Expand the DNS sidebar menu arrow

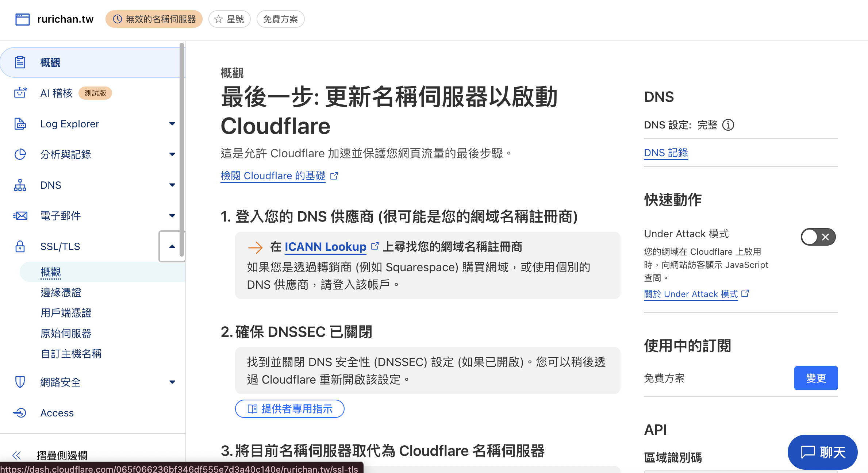[172, 185]
